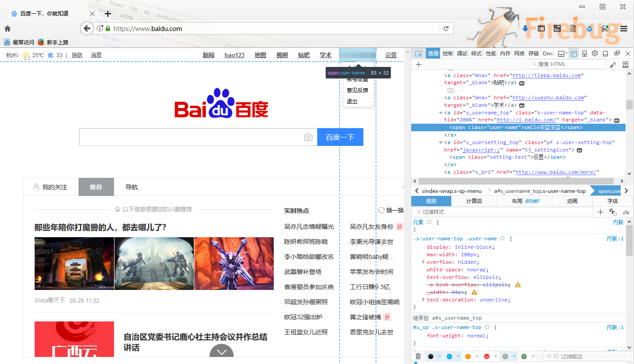This screenshot has width=634, height=364.
Task: Click 退出 in the user dropdown
Action: (x=352, y=101)
